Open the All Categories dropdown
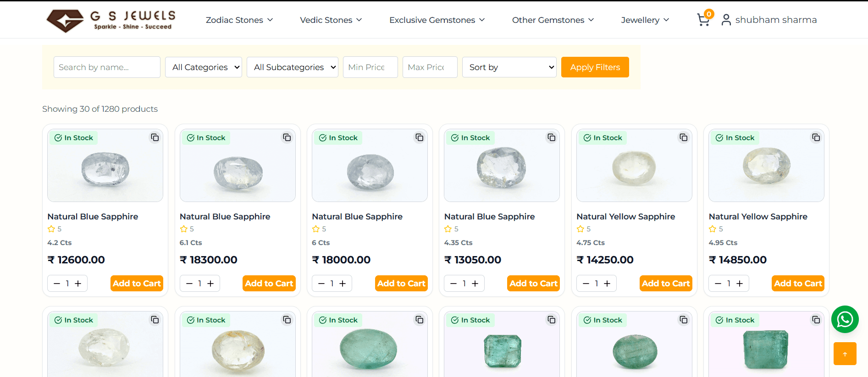 (x=204, y=67)
